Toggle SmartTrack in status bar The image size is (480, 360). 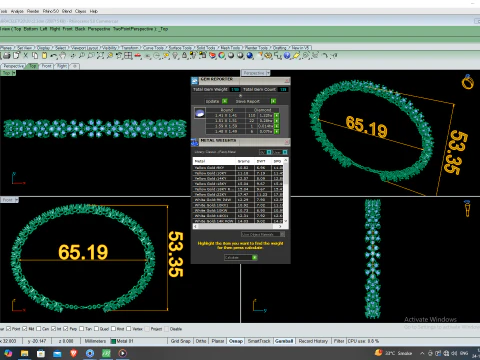point(259,341)
